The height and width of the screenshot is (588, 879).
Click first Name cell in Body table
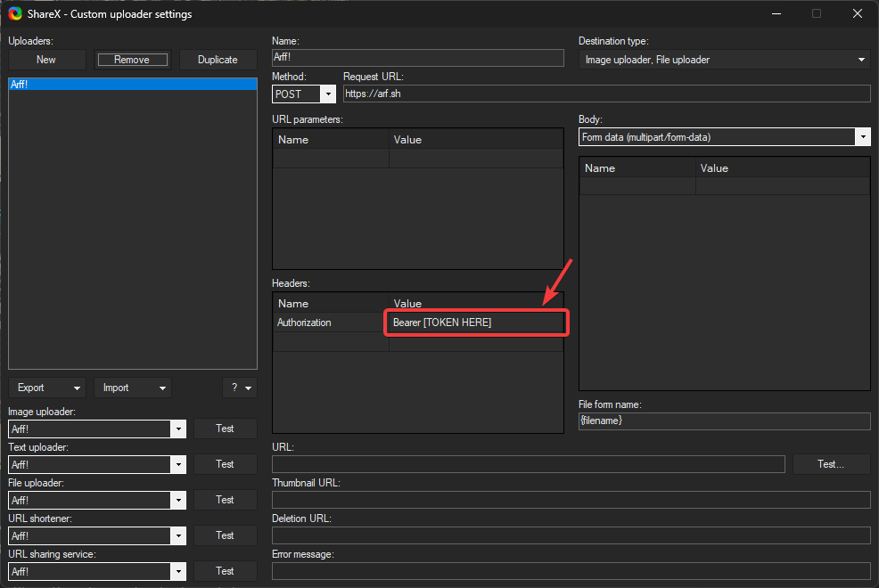637,186
